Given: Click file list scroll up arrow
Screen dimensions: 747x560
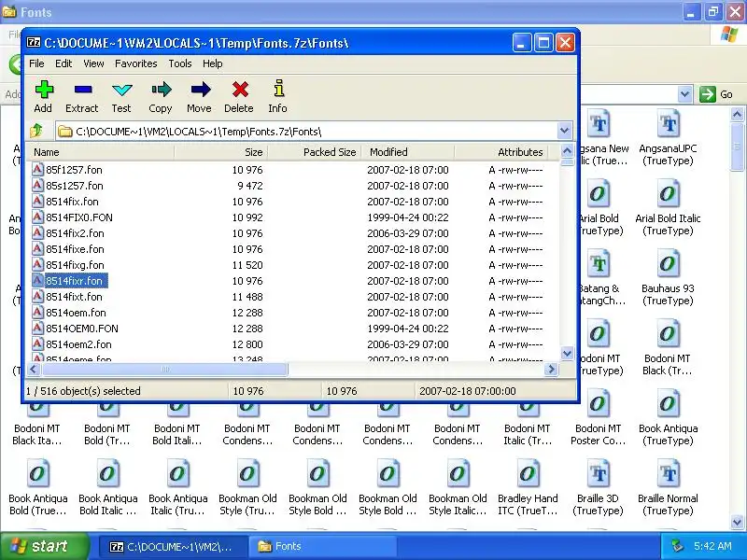Looking at the screenshot, I should pos(567,151).
